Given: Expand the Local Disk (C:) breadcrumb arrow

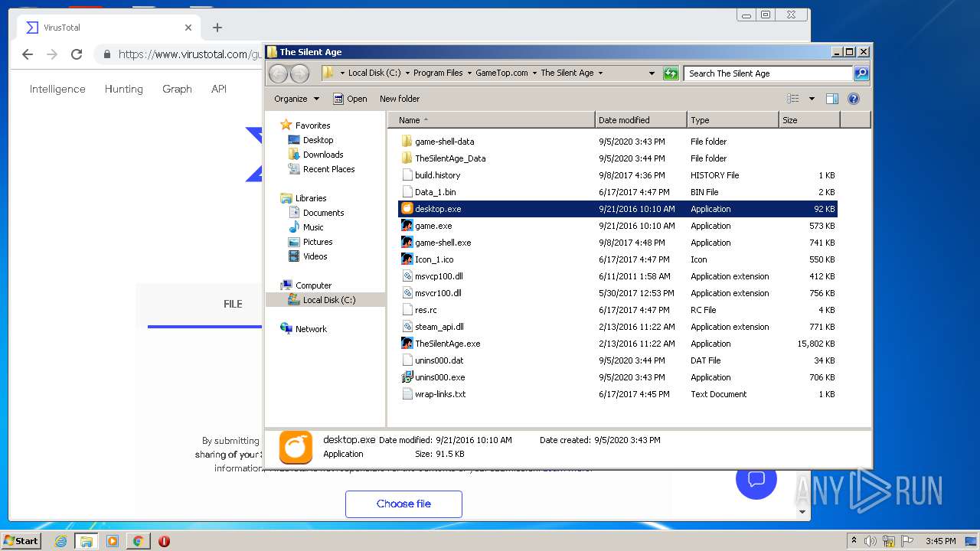Looking at the screenshot, I should 407,73.
